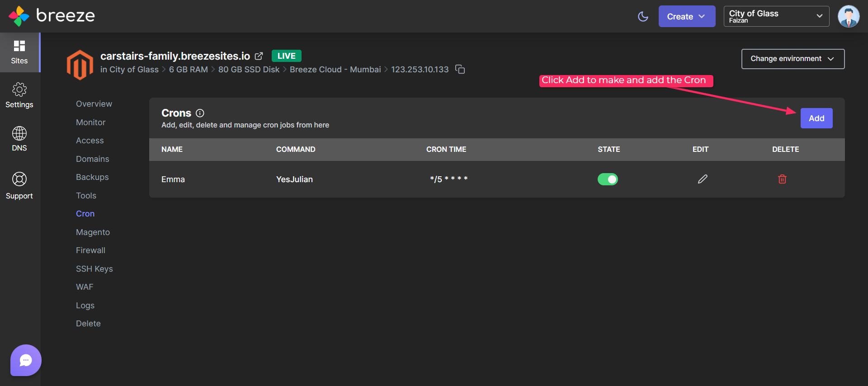Image resolution: width=868 pixels, height=386 pixels.
Task: Click the Breeze logo
Action: coord(52,16)
